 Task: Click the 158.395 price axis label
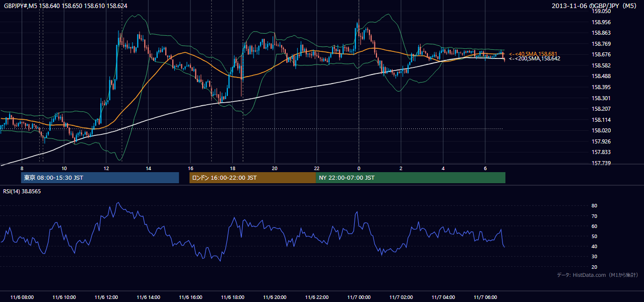(601, 87)
